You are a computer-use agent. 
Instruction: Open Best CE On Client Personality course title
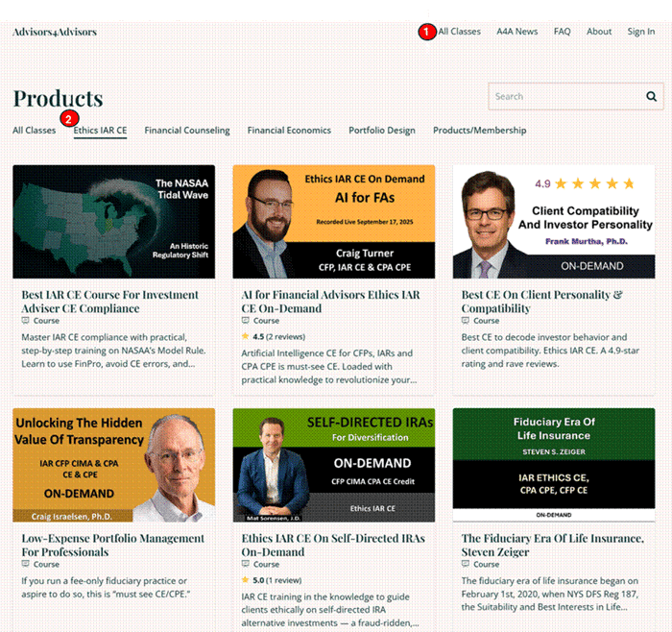click(541, 302)
